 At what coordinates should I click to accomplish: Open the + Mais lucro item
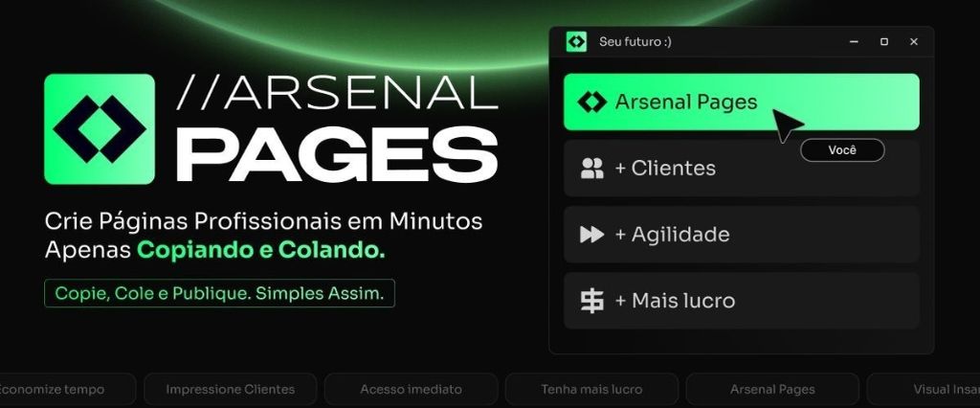(742, 301)
